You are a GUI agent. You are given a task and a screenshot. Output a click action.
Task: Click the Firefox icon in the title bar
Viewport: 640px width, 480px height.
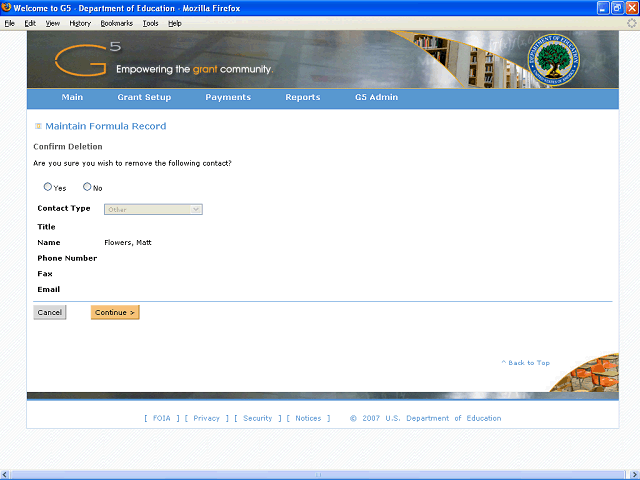(6, 8)
